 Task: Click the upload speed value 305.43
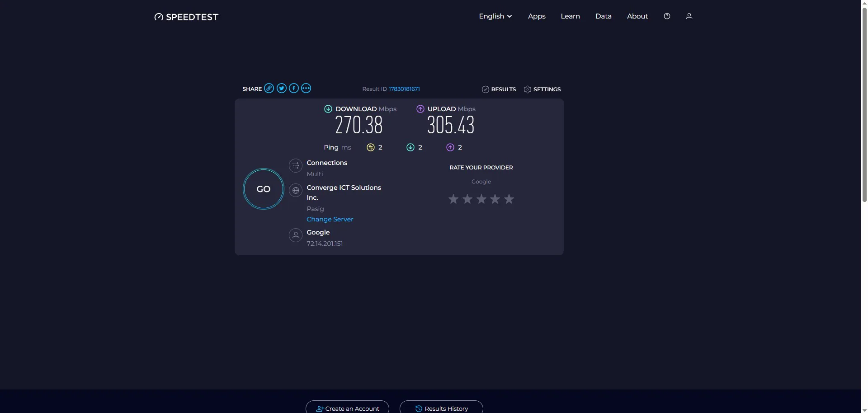[x=451, y=125]
